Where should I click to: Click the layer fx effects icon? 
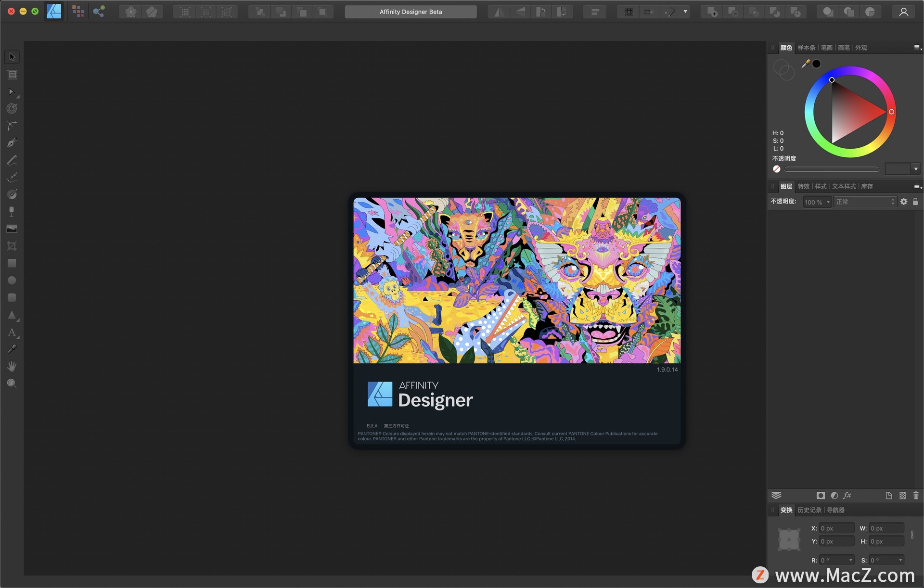[x=847, y=496]
